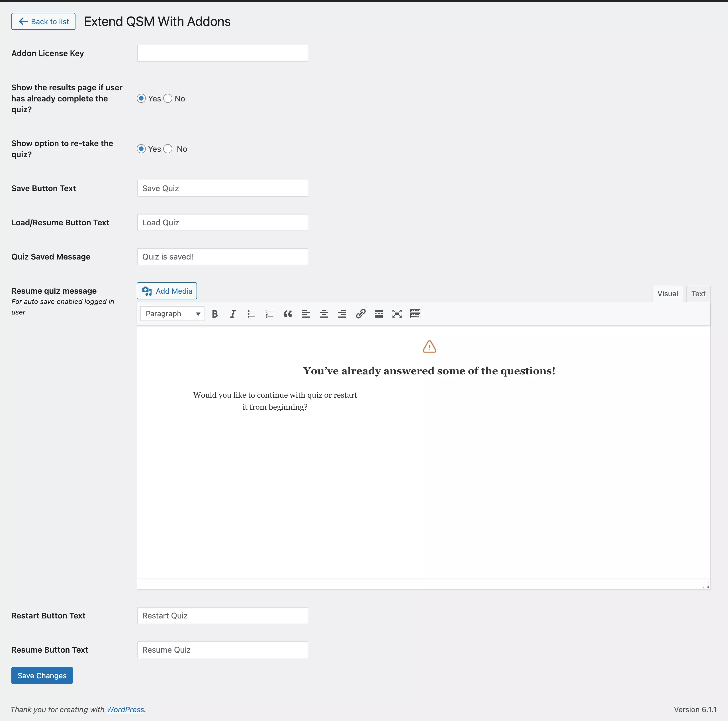Screen dimensions: 728x721
Task: Toggle the editor toolbar kitchen sink
Action: pyautogui.click(x=415, y=314)
